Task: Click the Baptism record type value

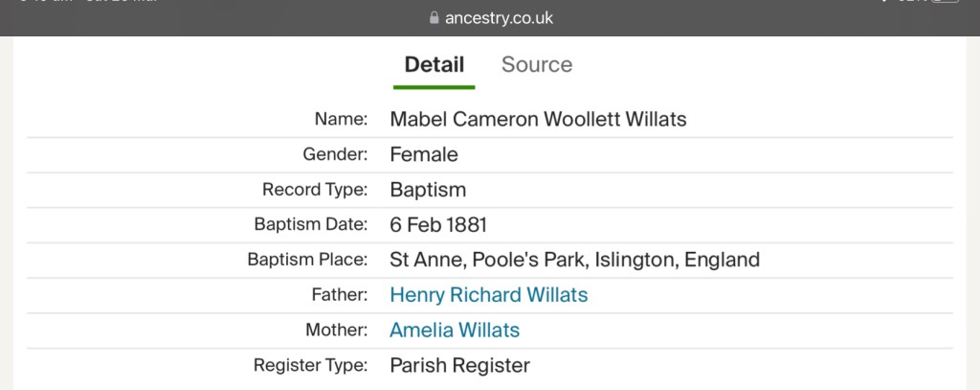Action: click(428, 190)
